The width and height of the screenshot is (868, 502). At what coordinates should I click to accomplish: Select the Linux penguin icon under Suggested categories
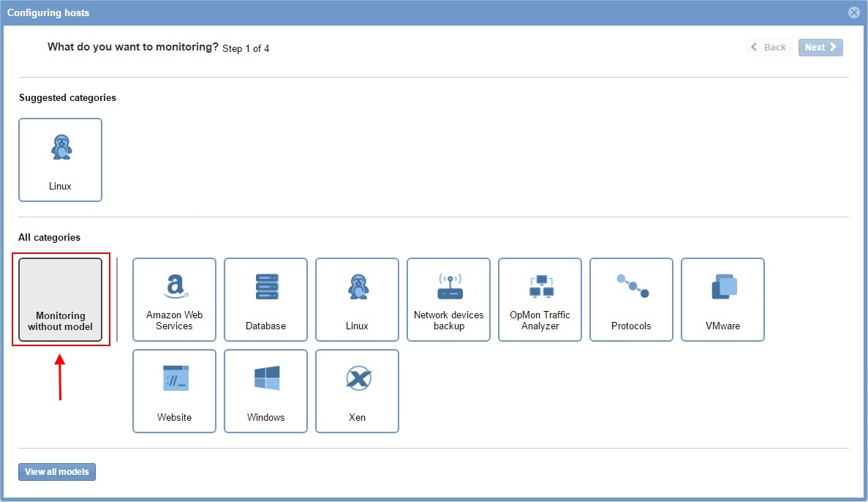pos(61,147)
